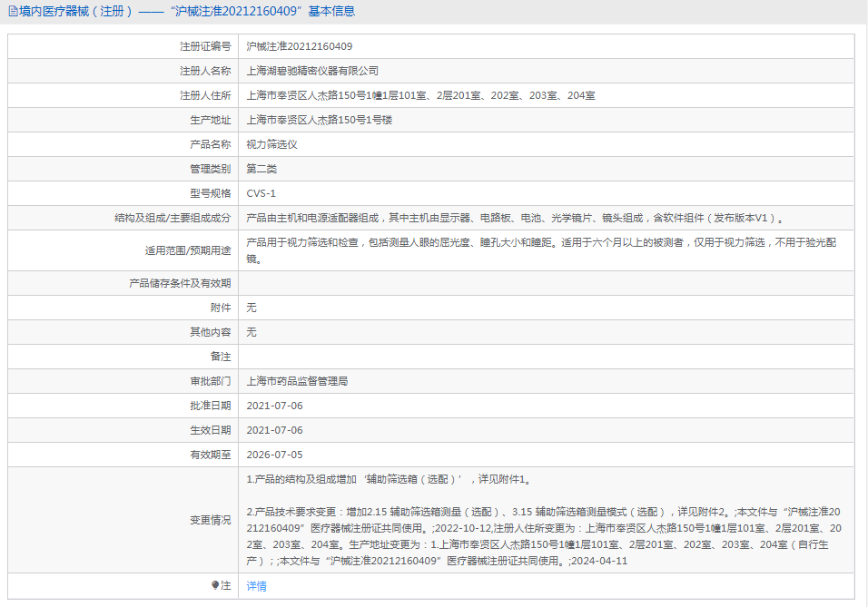Screen dimensions: 868x607
Task: Click the 适用范围/预期用途 description text
Action: pyautogui.click(x=545, y=250)
